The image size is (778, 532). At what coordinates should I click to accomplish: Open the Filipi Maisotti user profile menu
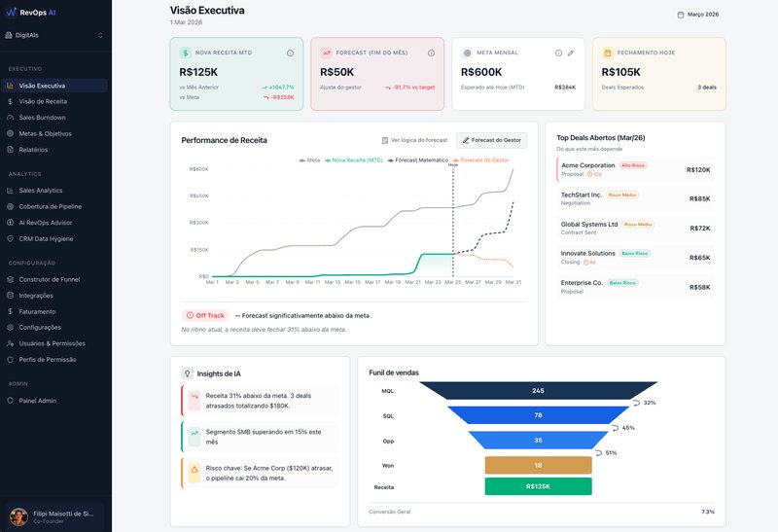click(55, 516)
